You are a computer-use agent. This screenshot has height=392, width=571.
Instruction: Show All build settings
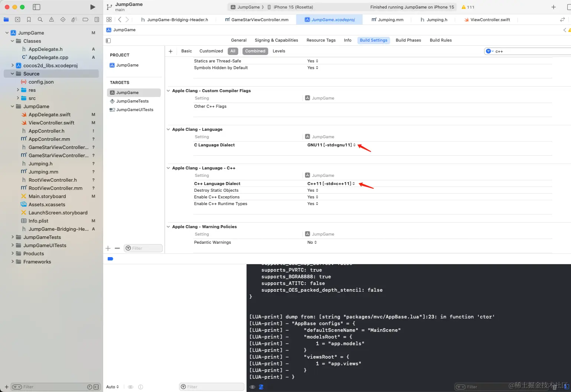tap(233, 51)
